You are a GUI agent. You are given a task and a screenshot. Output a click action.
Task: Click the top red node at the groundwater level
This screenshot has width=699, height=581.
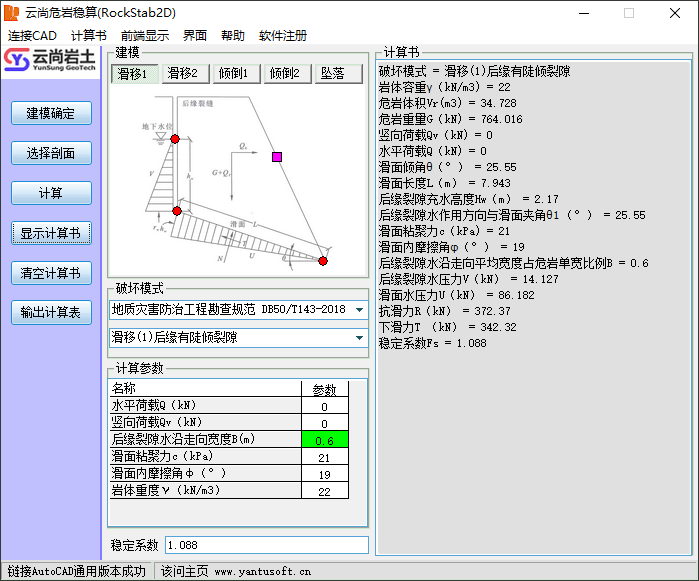tap(175, 139)
